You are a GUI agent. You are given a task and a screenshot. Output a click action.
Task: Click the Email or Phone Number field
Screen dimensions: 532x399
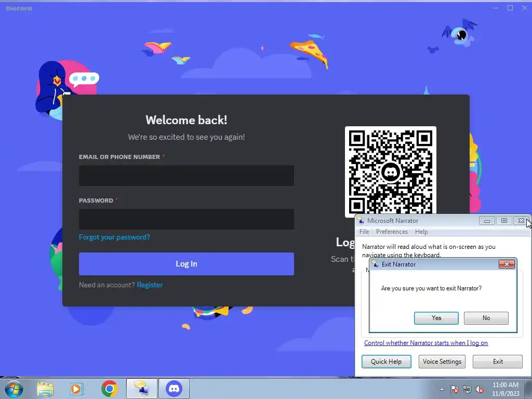(187, 176)
